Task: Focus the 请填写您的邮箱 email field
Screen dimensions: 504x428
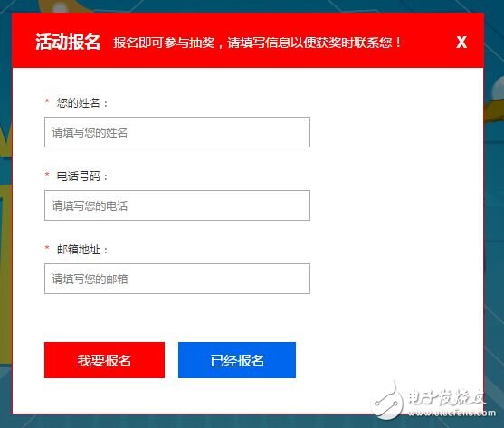Action: pos(177,279)
